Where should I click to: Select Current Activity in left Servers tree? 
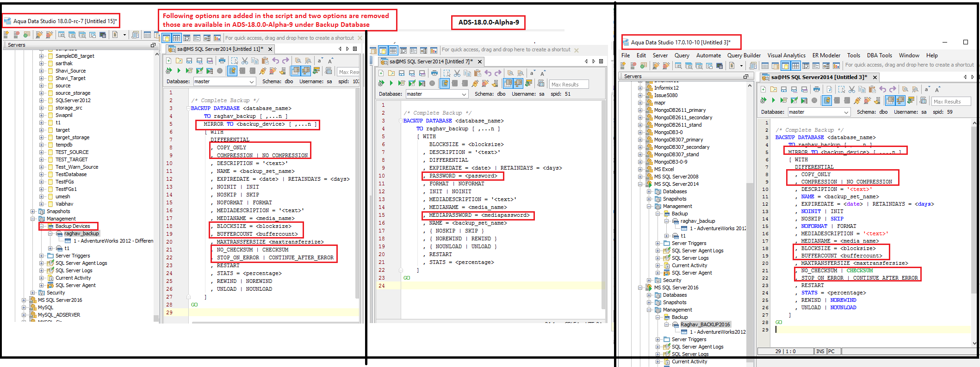73,278
